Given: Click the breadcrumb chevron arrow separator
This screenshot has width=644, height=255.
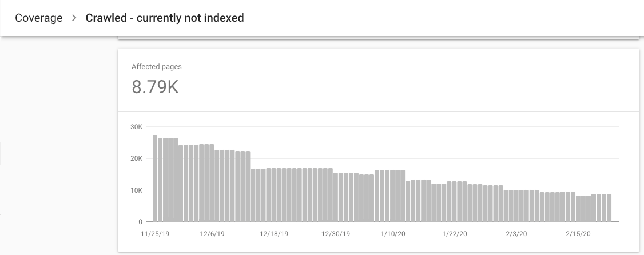Looking at the screenshot, I should pos(74,18).
